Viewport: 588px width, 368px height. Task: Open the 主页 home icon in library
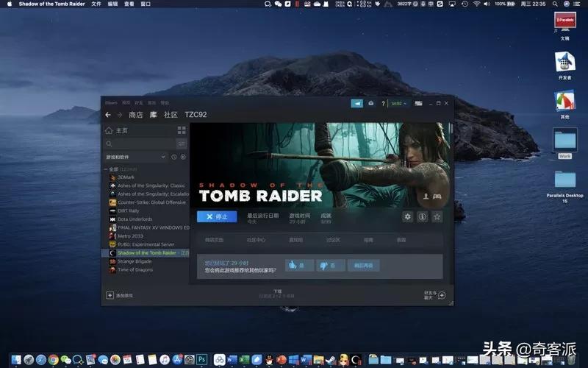tap(109, 130)
